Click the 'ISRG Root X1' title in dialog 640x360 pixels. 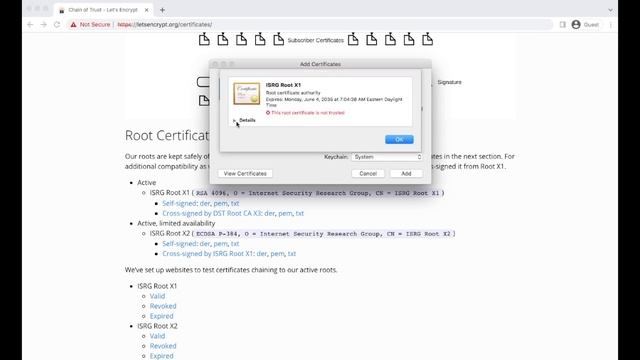click(x=283, y=85)
